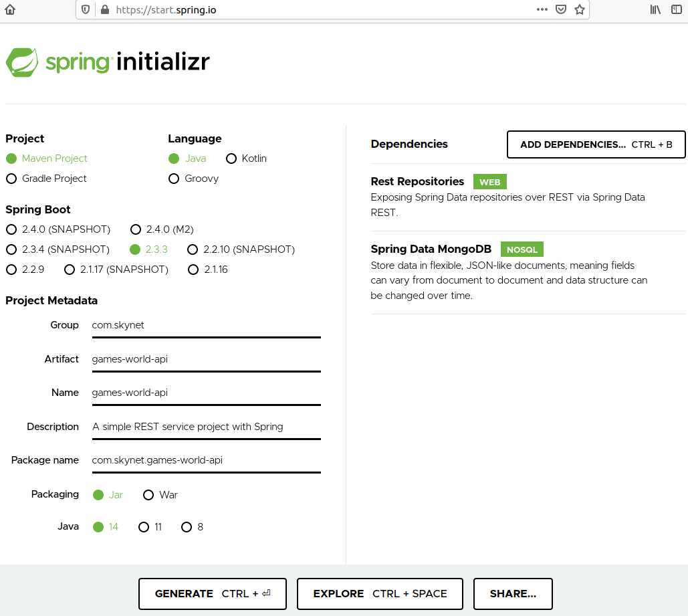Toggle the browser sidebar icon
Viewport: 688px width, 616px height.
pyautogui.click(x=677, y=9)
